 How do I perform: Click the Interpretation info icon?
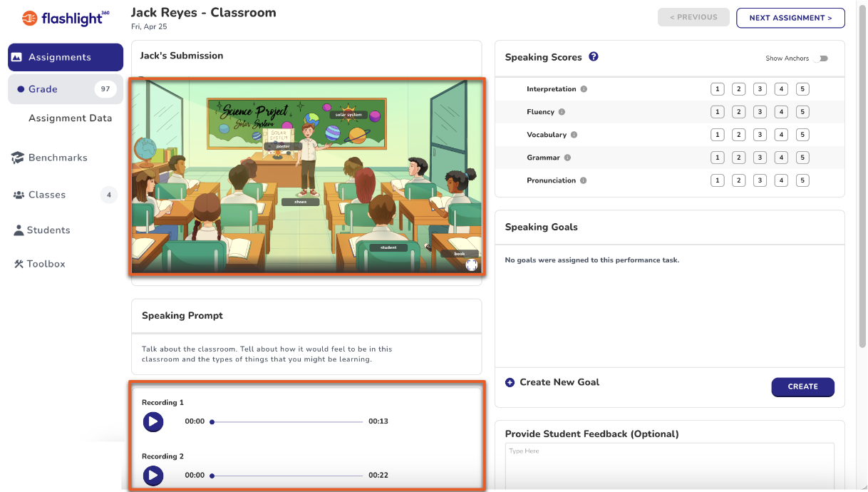[x=584, y=89]
